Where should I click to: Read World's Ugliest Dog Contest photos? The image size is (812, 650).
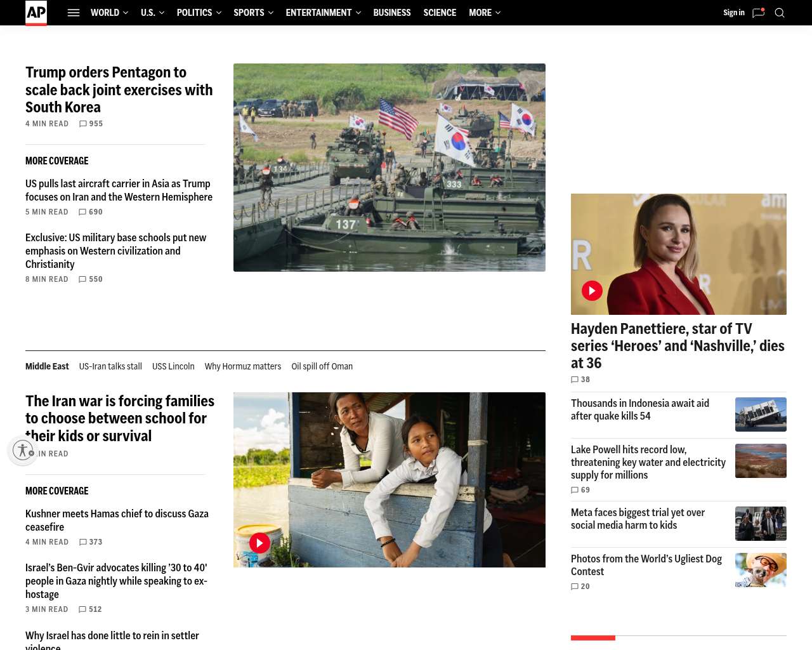646,565
